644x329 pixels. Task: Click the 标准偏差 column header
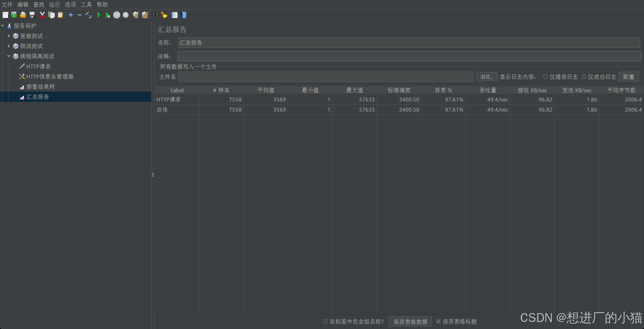[399, 90]
